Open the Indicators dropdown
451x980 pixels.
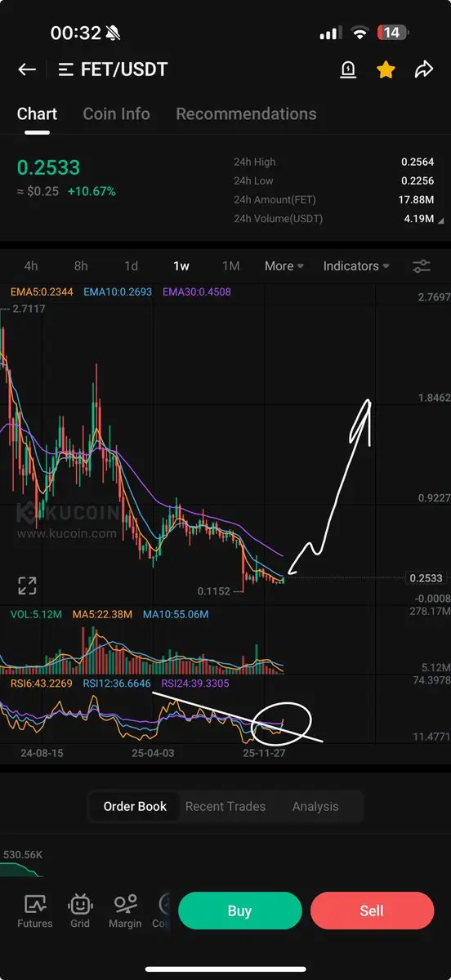click(x=356, y=266)
